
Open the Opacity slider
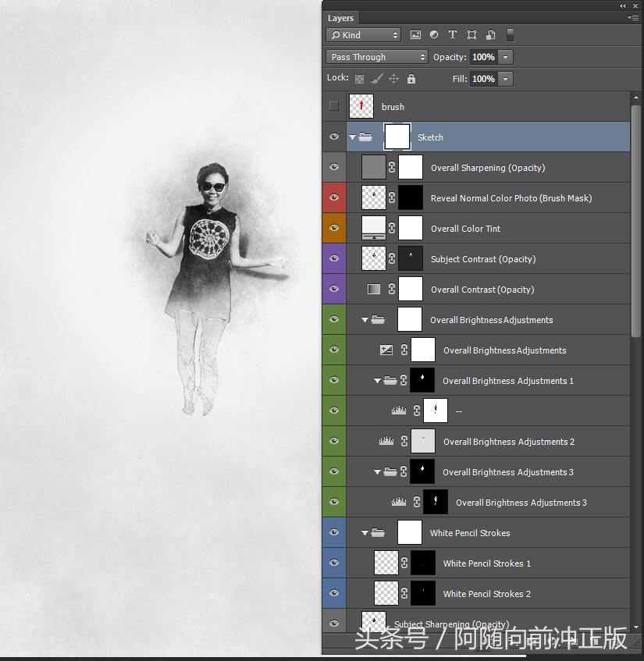coord(504,56)
